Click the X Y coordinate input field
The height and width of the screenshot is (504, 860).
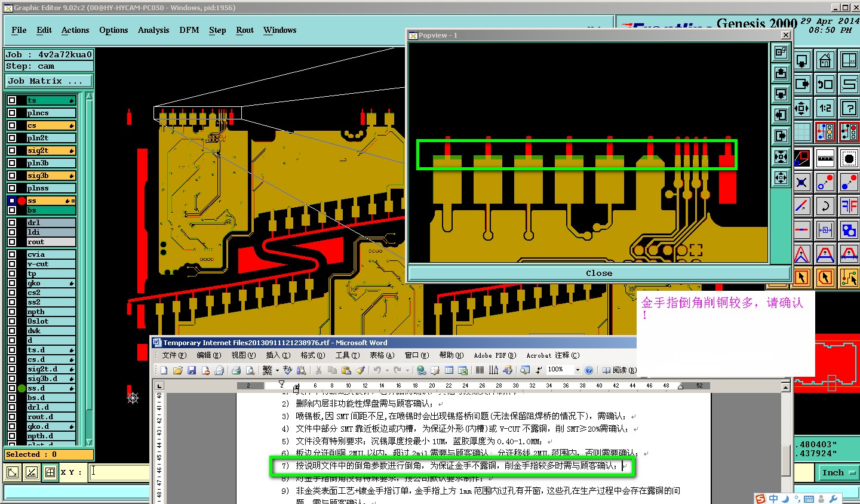pos(119,472)
